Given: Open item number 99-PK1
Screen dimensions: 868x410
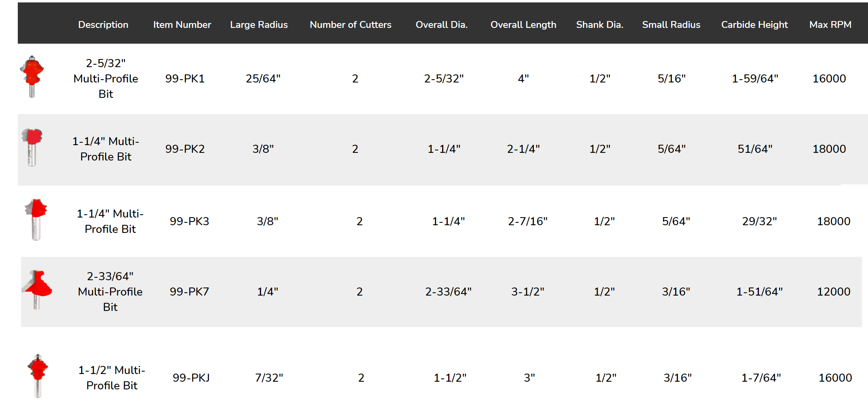Looking at the screenshot, I should tap(185, 78).
